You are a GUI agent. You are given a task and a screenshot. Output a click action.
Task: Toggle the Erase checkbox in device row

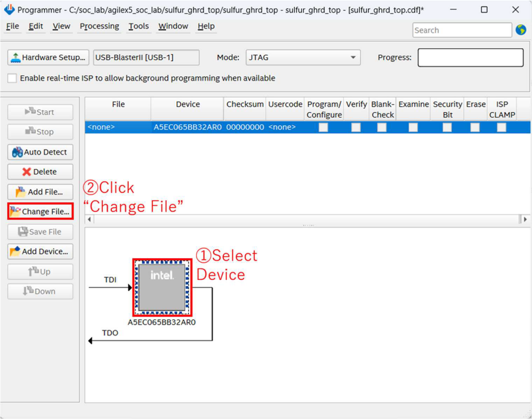click(475, 128)
